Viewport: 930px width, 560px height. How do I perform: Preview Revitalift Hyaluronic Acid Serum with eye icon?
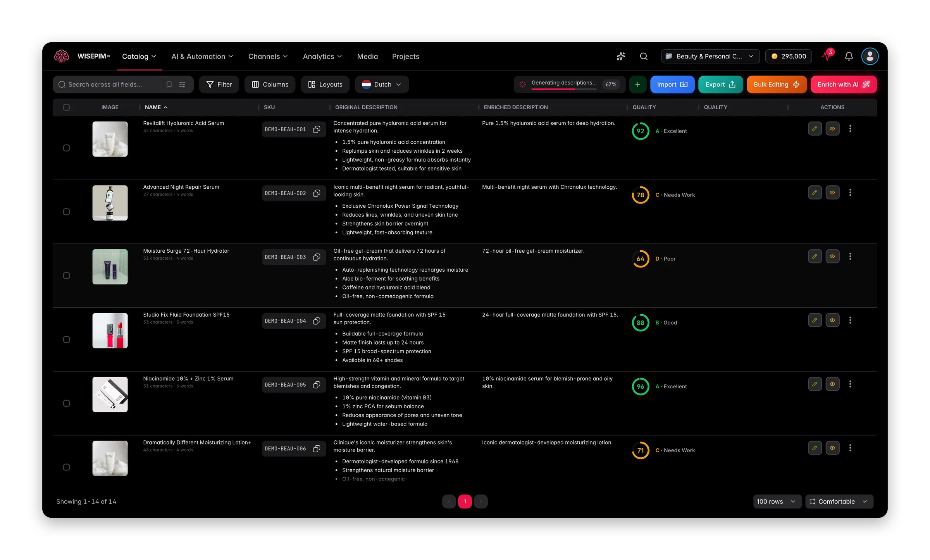[x=832, y=129]
